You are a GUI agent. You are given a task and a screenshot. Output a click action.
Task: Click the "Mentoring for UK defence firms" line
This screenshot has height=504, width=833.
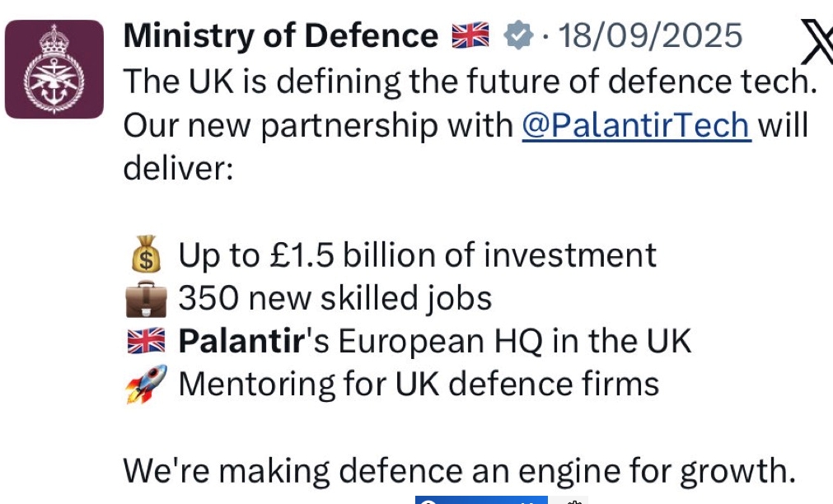pos(419,384)
